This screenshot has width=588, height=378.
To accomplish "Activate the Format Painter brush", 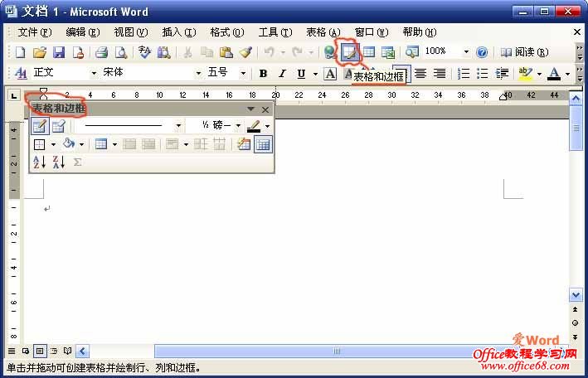I will coord(245,52).
